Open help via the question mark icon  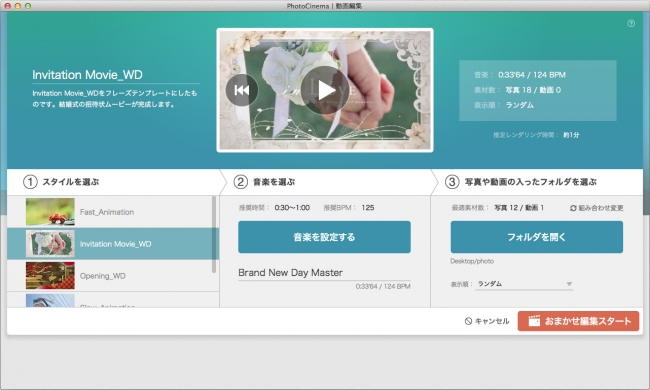(631, 23)
